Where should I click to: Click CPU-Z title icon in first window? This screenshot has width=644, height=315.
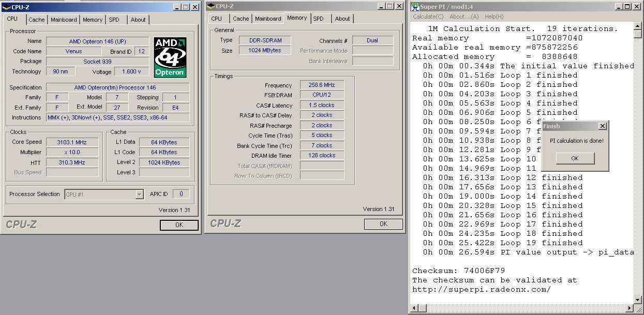tap(6, 7)
